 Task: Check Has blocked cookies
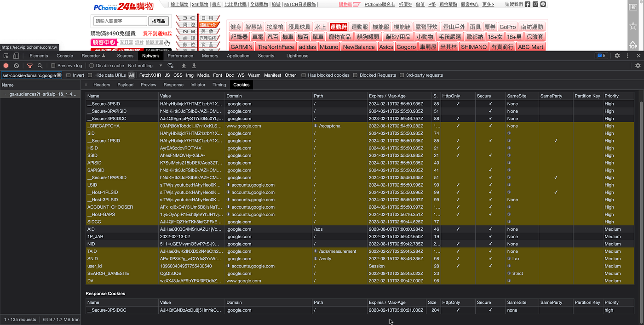coord(304,75)
